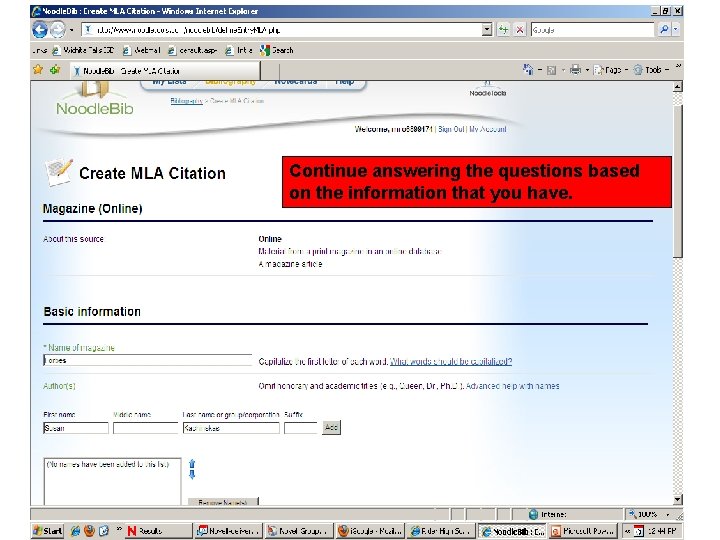Open the Print options dropdown arrow
The height and width of the screenshot is (540, 720).
[x=587, y=70]
